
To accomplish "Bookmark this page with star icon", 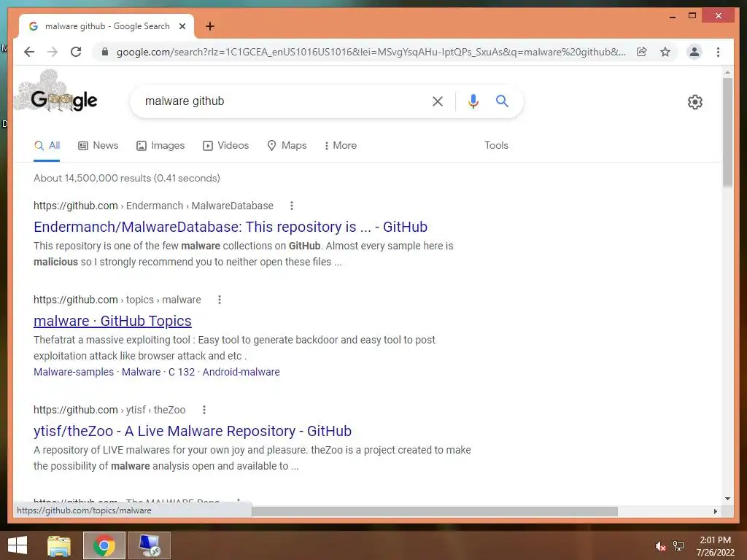I will click(x=665, y=52).
